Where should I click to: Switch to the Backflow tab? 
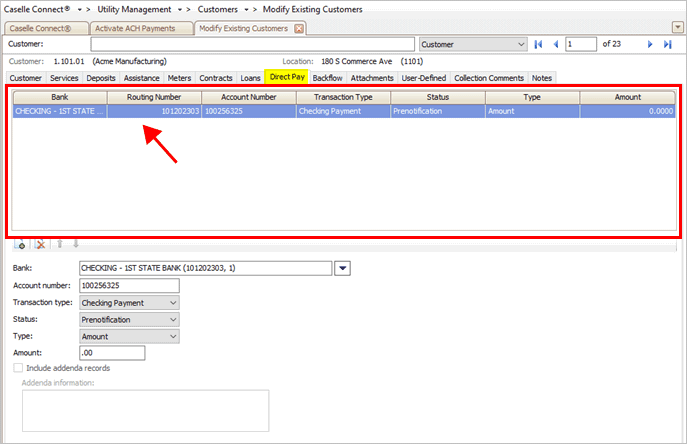point(327,77)
